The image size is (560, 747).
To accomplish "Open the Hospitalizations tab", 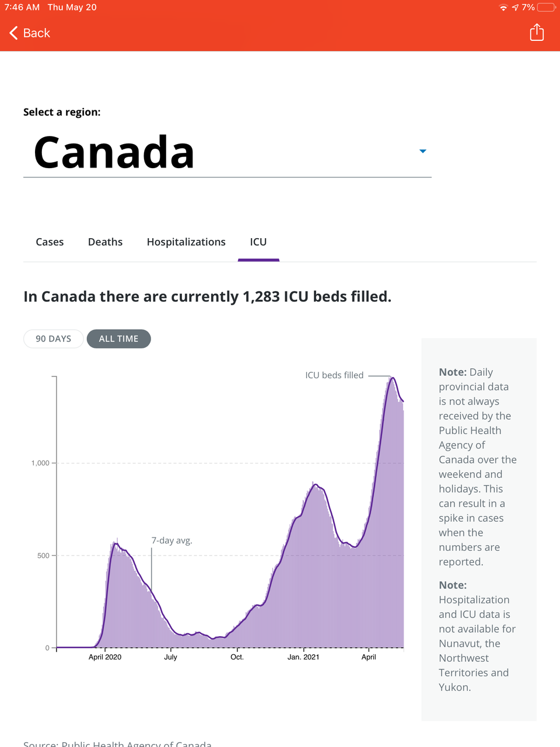I will click(186, 242).
